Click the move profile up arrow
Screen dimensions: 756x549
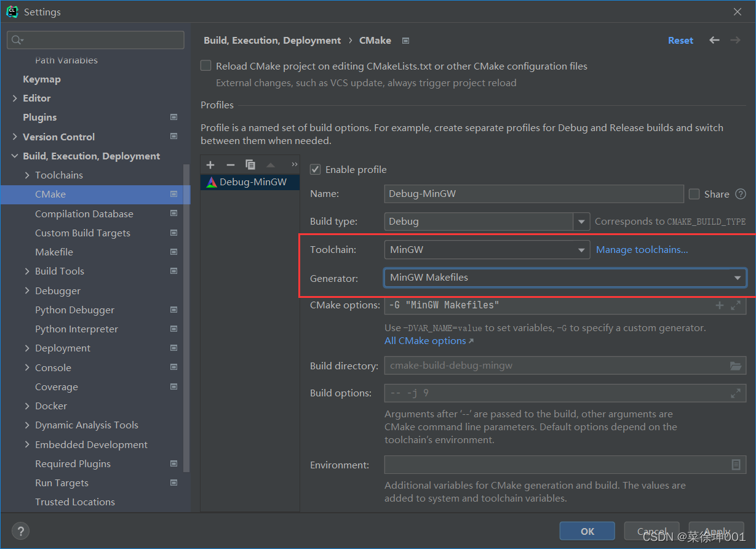[x=270, y=164]
